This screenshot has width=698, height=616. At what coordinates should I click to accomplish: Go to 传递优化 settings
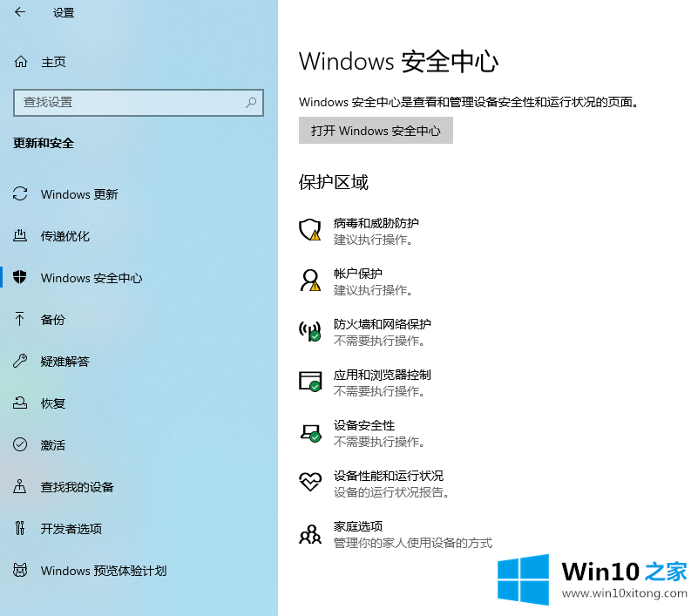coord(65,236)
